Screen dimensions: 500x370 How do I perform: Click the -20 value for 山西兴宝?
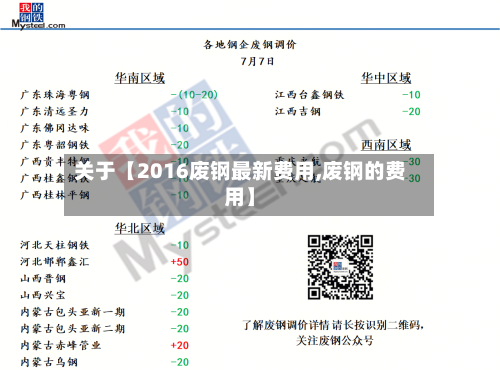(x=180, y=295)
